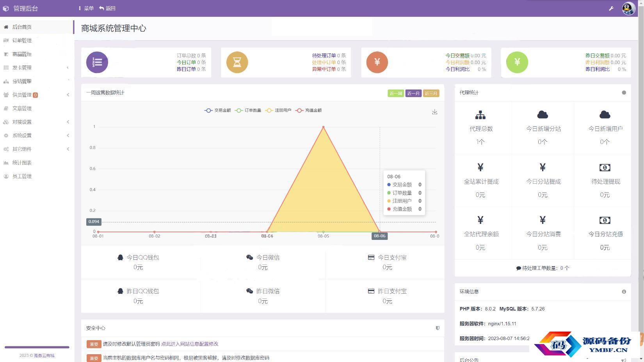Click the 昨日支付宝 card icon

371,291
